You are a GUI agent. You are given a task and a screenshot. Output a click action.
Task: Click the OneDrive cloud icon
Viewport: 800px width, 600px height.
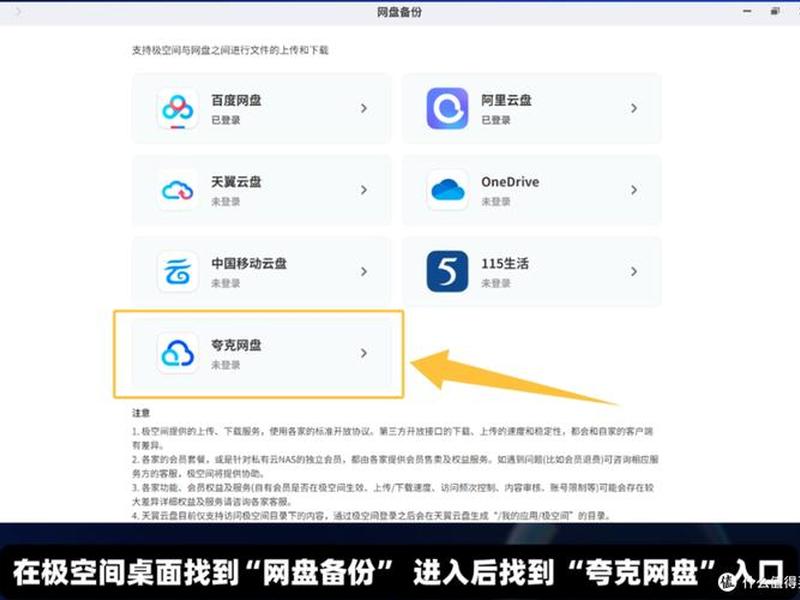(447, 190)
